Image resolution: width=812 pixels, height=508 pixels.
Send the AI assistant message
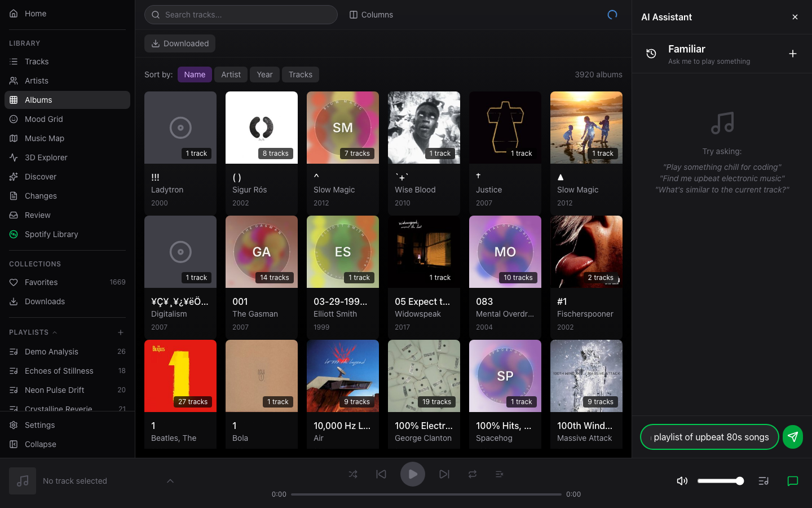[792, 437]
